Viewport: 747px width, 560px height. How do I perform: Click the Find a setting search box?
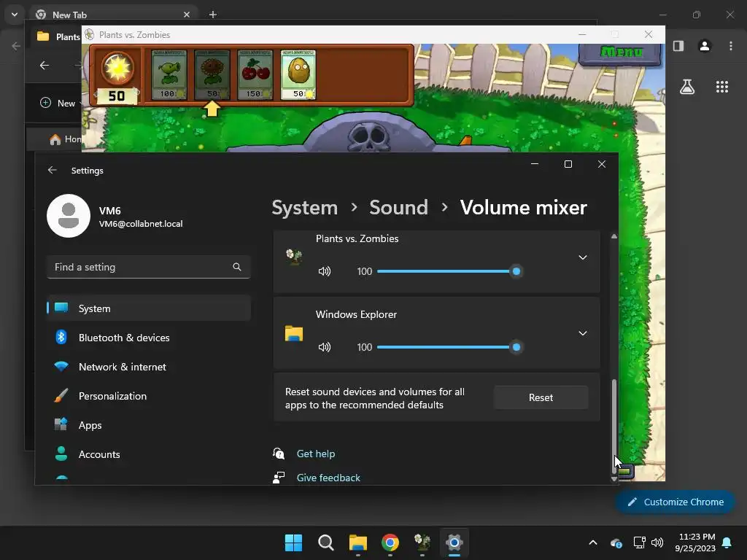coord(149,267)
